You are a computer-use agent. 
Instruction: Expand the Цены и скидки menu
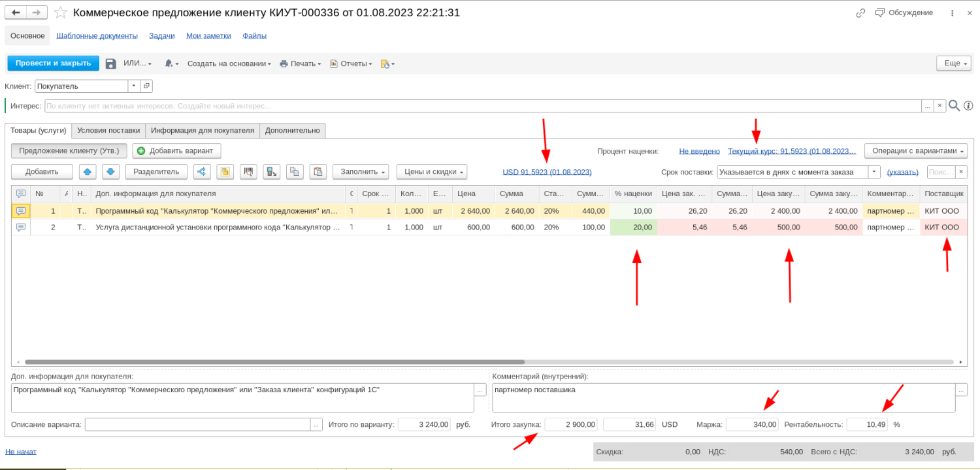(432, 171)
